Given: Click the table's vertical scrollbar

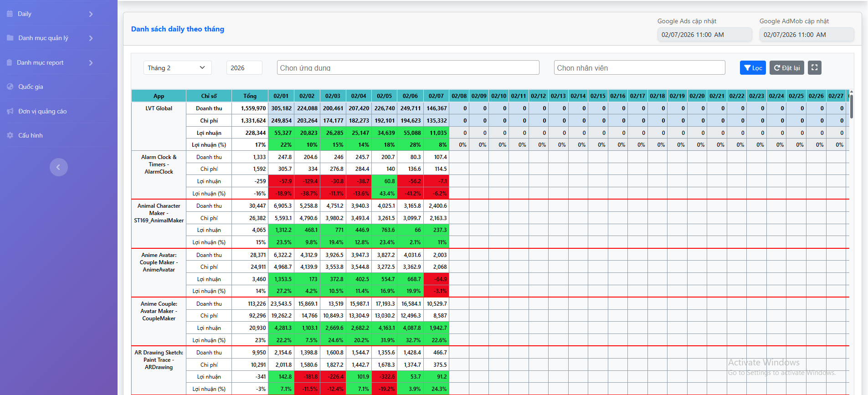Looking at the screenshot, I should [851, 106].
